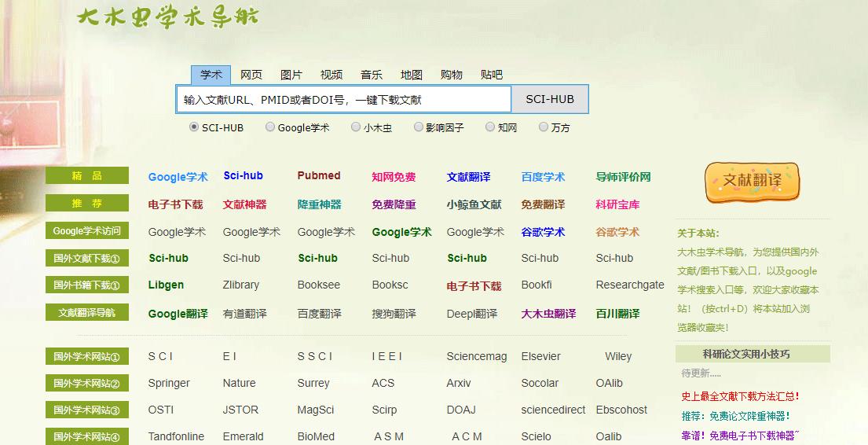Open 靠谱!免费电子书下载神器 tip link
Viewport: 868px width, 445px height.
click(x=741, y=436)
